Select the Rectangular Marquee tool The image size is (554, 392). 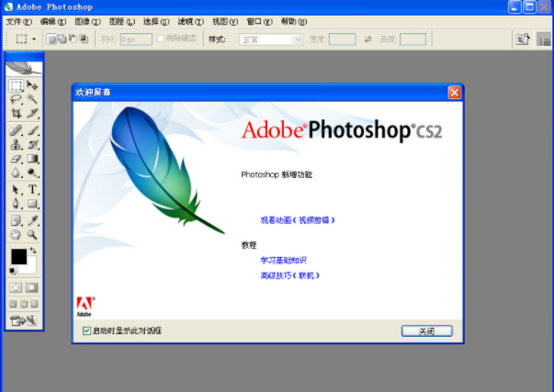click(16, 85)
